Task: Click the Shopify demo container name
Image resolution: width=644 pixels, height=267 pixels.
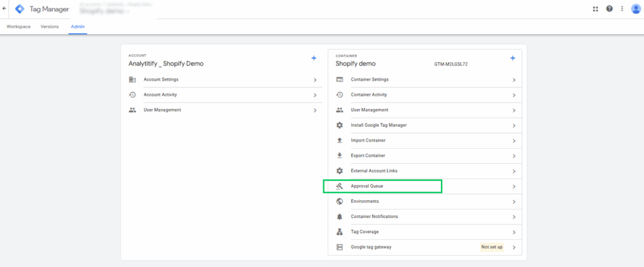Action: tap(356, 64)
